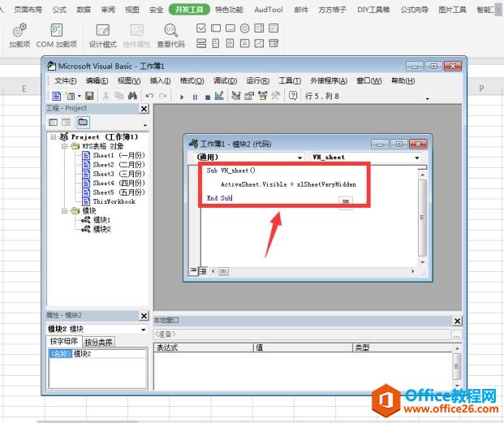504x423 pixels.
Task: Insert checkbox control from ribbon
Action: (201, 28)
